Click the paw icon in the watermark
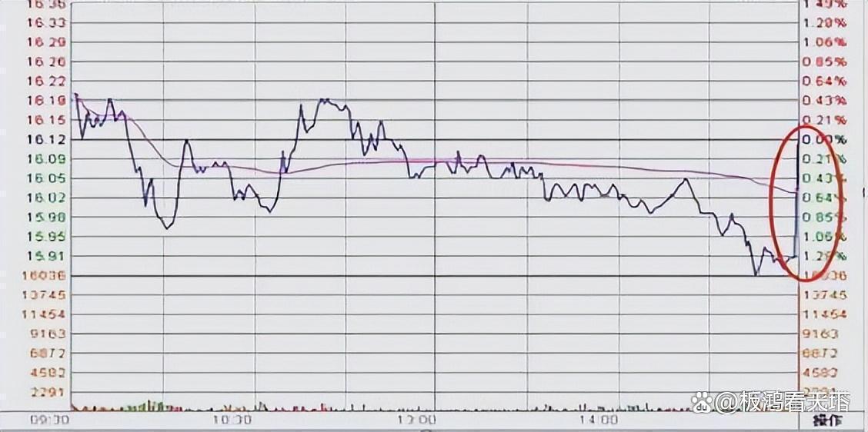868x432 pixels. pyautogui.click(x=702, y=401)
